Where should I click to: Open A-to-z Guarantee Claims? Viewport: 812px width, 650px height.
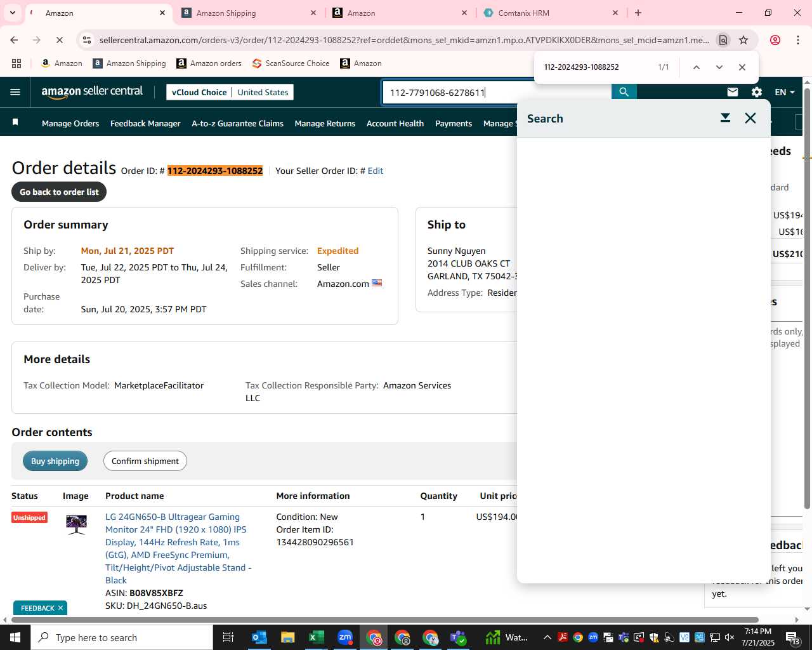[237, 123]
